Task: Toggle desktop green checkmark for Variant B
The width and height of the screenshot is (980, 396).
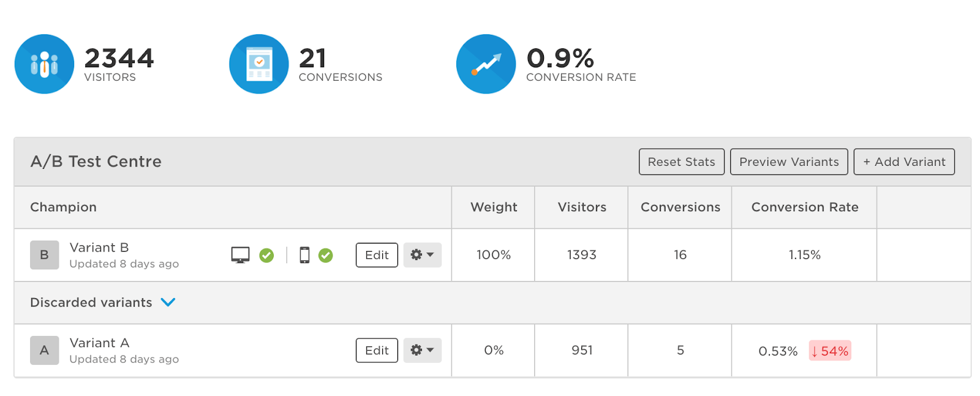Action: pyautogui.click(x=266, y=255)
